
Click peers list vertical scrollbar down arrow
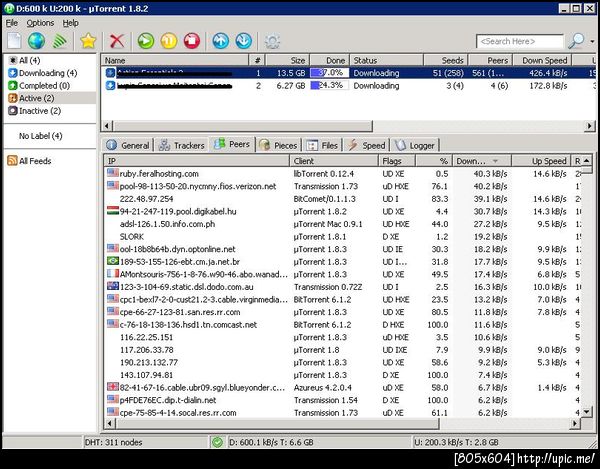point(587,412)
